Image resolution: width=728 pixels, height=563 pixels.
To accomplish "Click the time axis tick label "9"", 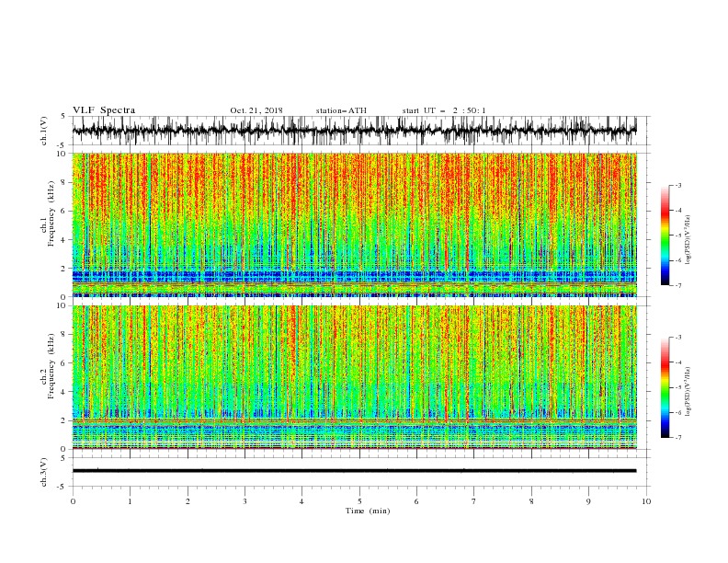I will (x=588, y=501).
